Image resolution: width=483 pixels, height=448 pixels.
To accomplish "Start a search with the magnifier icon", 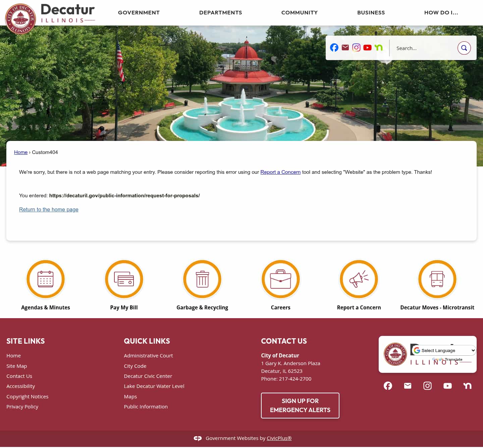I will pyautogui.click(x=464, y=48).
